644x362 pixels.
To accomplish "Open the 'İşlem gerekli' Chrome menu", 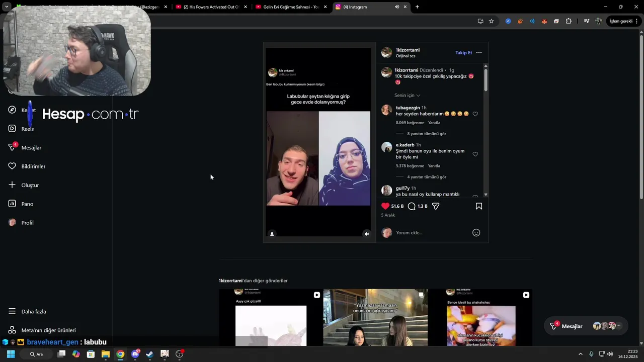I will 624,21.
